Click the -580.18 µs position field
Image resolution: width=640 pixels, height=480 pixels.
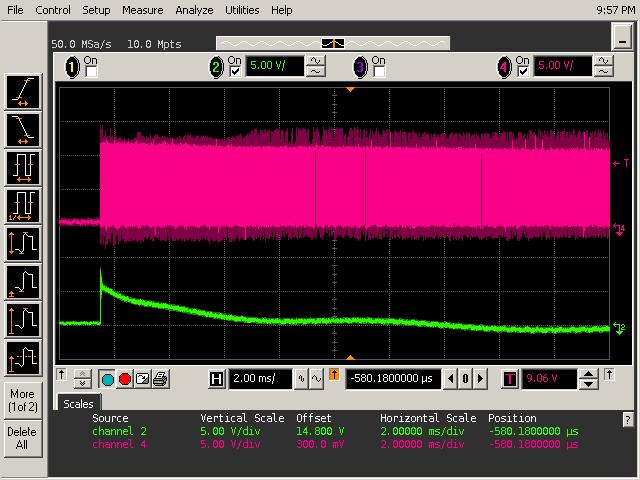point(393,379)
